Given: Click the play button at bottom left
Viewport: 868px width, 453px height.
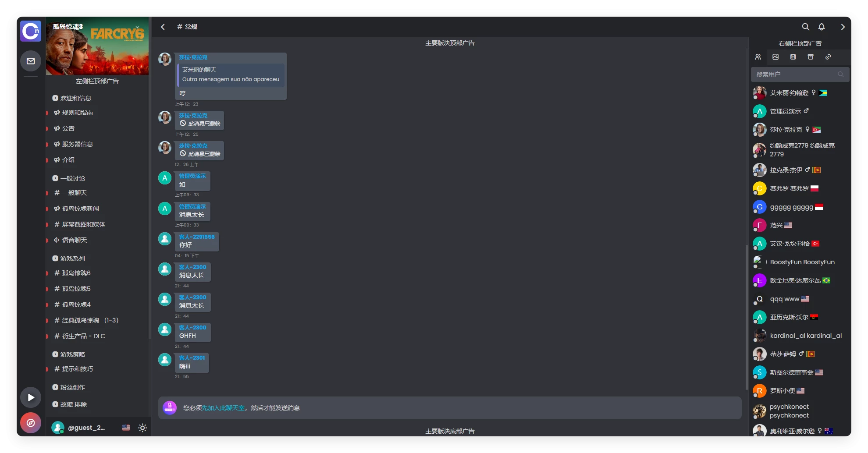Looking at the screenshot, I should 30,397.
